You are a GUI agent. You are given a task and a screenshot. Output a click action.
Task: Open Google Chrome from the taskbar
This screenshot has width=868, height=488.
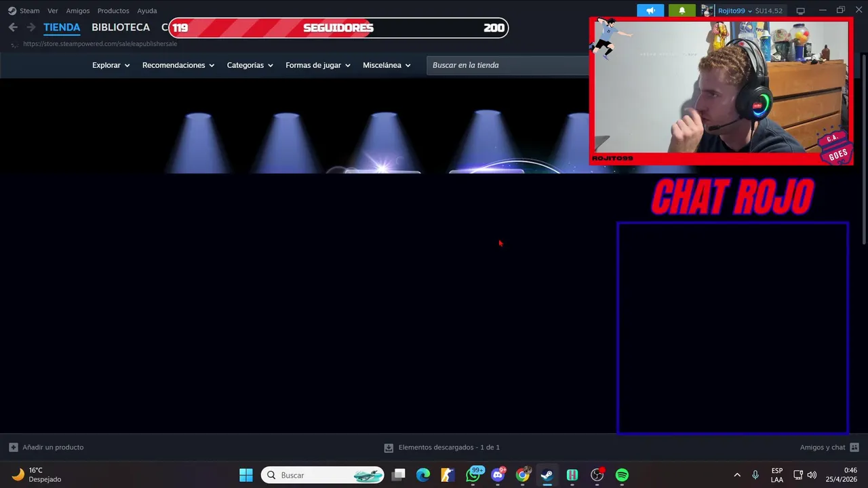[523, 475]
